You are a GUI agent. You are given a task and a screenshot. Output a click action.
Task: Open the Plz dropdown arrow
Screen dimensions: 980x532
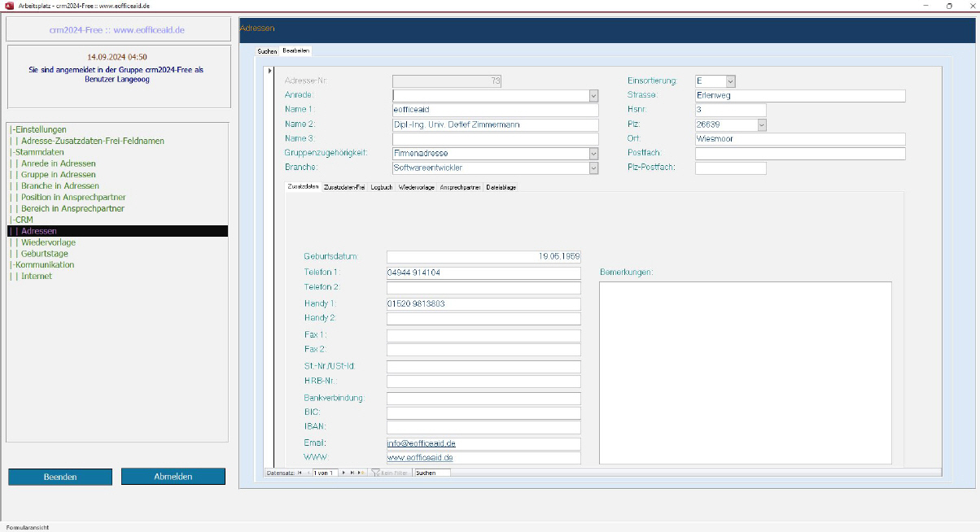coord(761,125)
